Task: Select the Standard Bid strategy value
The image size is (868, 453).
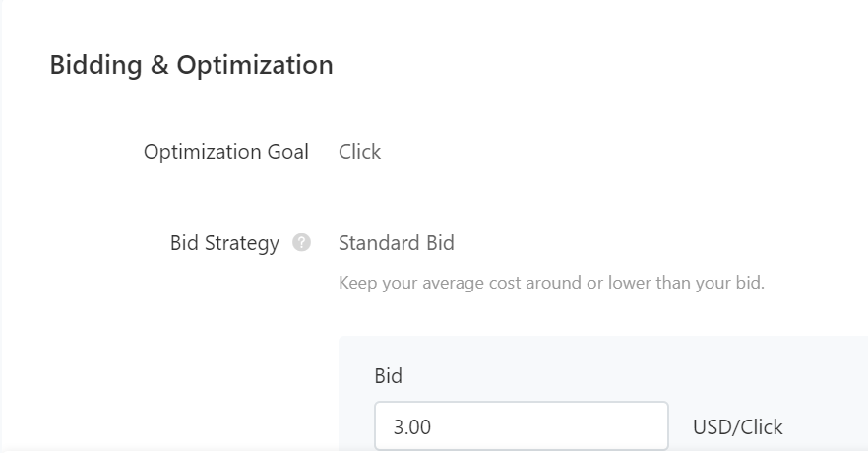Action: pos(397,243)
